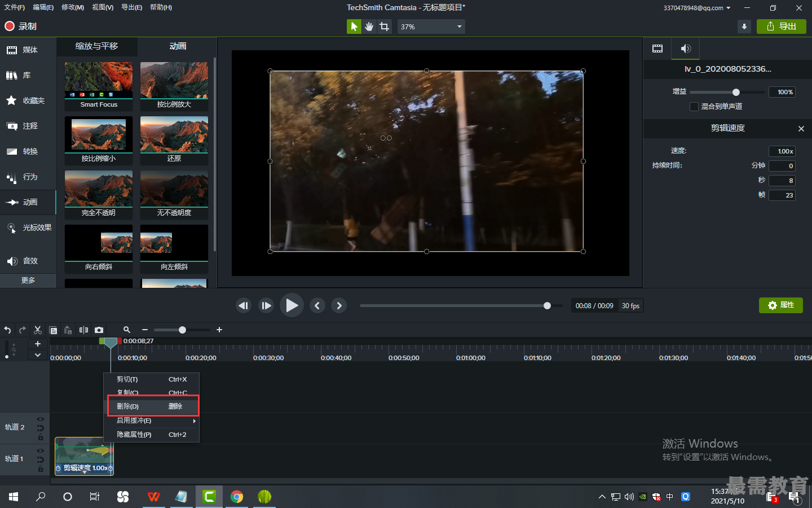812x508 pixels.
Task: Click the 录制 record button
Action: point(20,27)
